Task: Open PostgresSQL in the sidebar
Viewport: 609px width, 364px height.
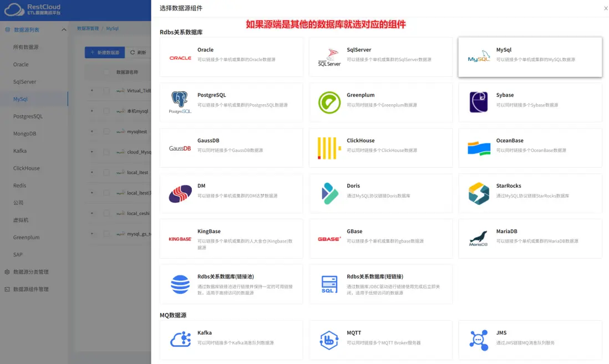Action: click(28, 116)
